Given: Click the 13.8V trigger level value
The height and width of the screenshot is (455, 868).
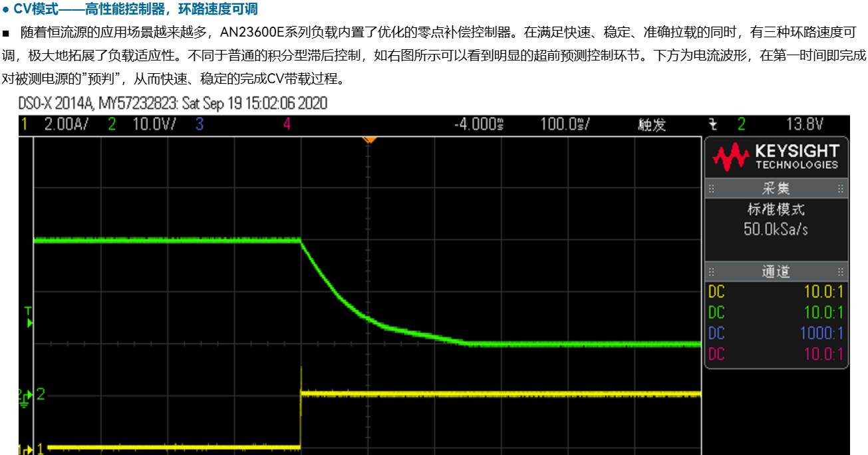Looking at the screenshot, I should 805,124.
